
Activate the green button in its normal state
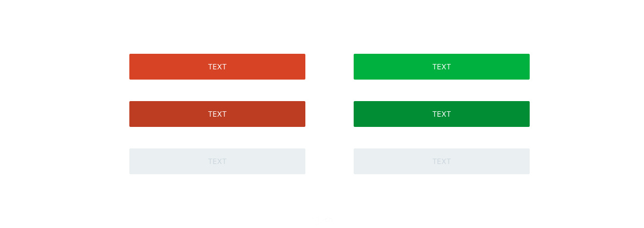pos(442,67)
